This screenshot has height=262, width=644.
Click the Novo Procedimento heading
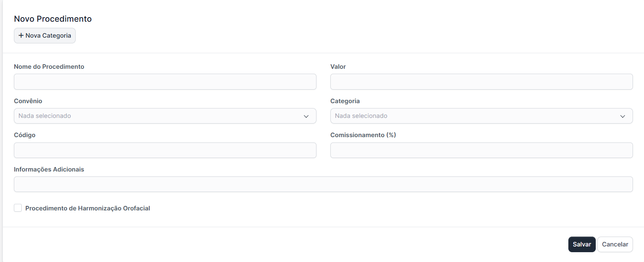coord(53,19)
